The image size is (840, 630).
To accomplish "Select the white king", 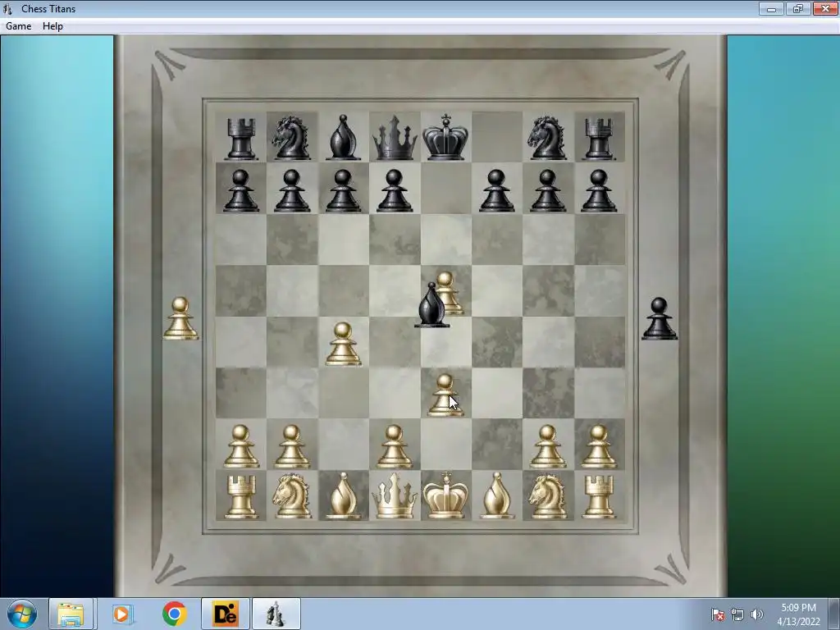I will [445, 495].
